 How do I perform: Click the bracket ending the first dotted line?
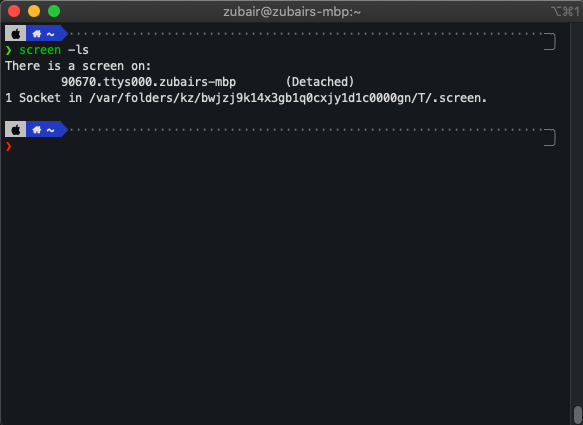(x=550, y=41)
